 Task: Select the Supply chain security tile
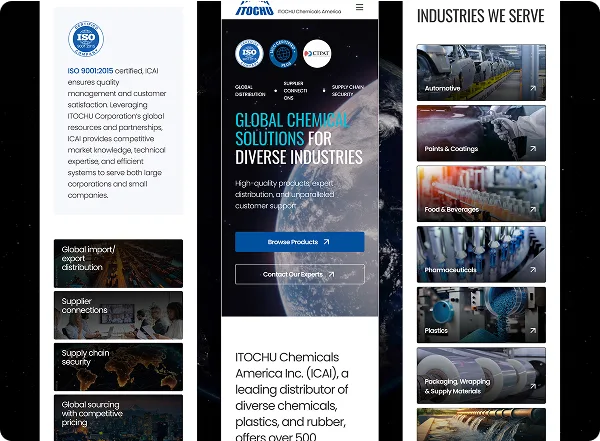118,367
